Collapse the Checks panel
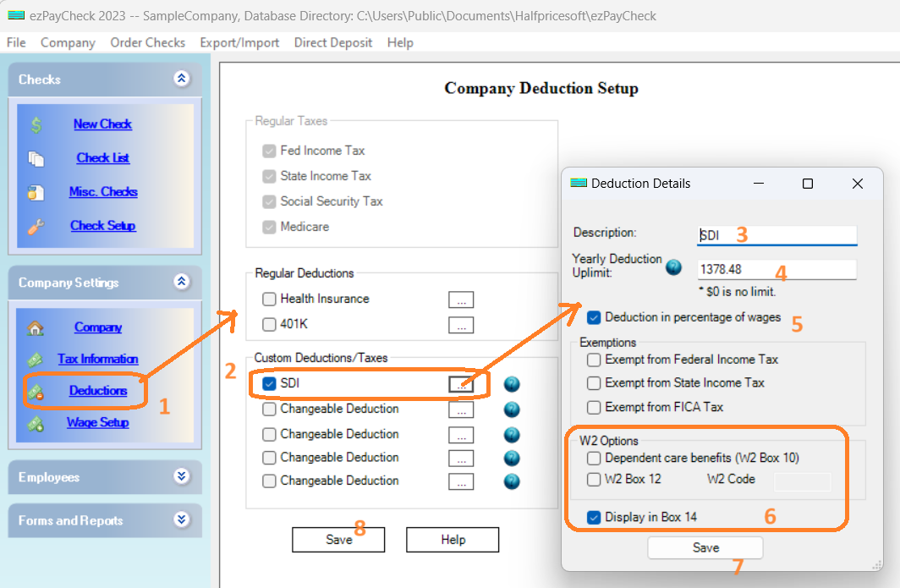 click(180, 79)
